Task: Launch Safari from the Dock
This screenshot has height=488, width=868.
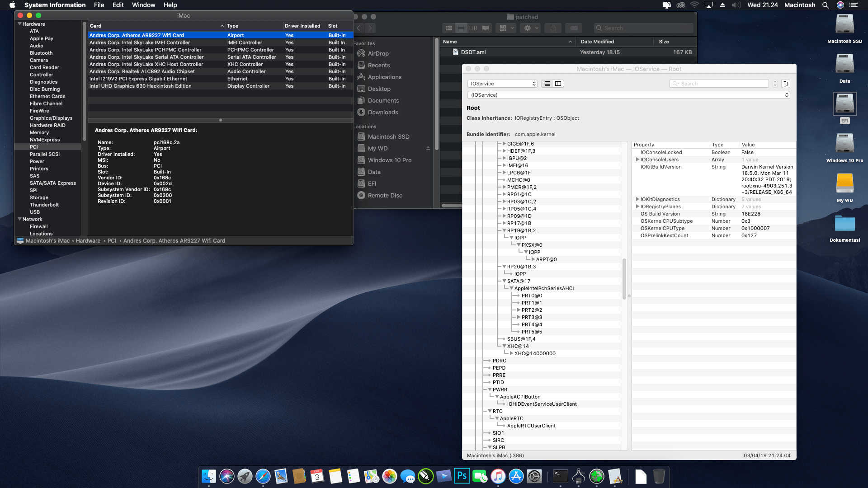Action: click(263, 476)
